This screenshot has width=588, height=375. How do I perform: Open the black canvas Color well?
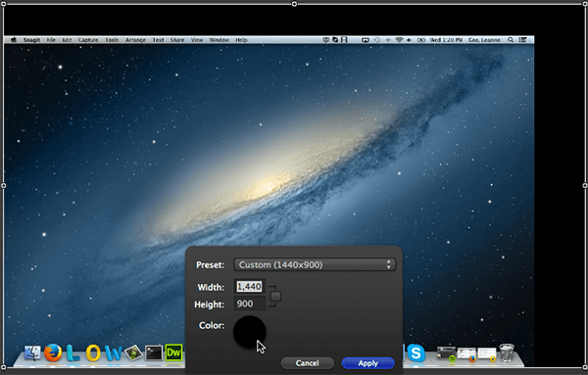click(249, 332)
